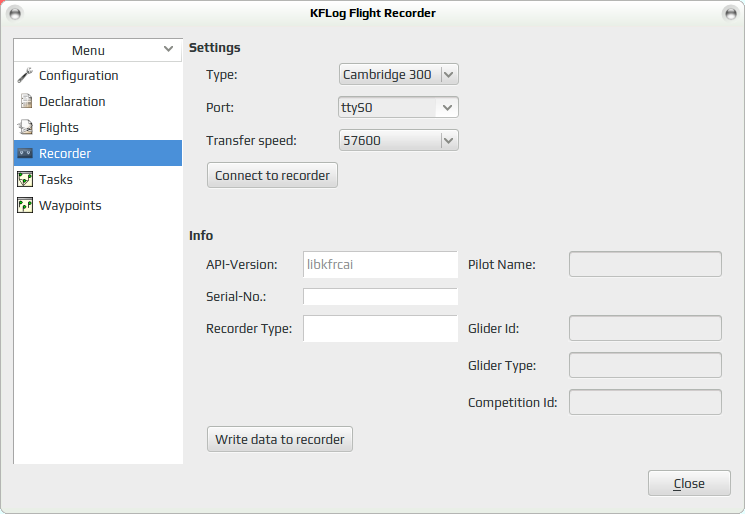Screen dimensions: 745x514
Task: Click Connect to recorder button
Action: (x=272, y=175)
